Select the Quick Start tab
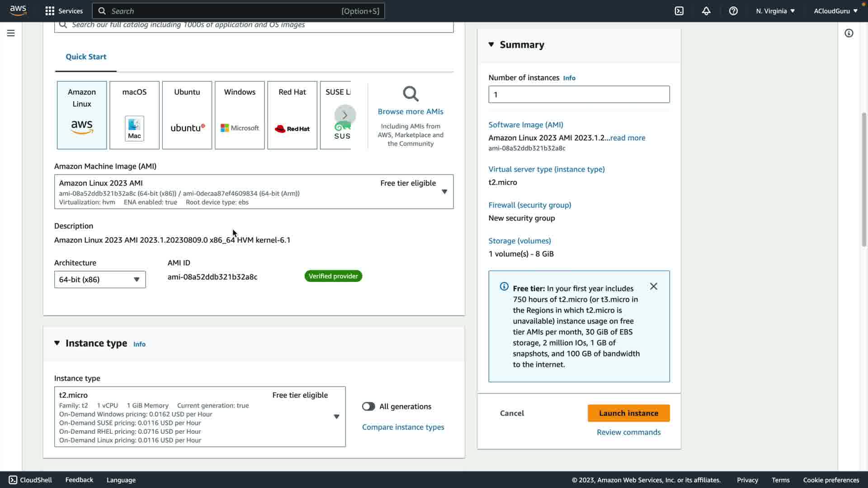This screenshot has height=488, width=868. [86, 57]
